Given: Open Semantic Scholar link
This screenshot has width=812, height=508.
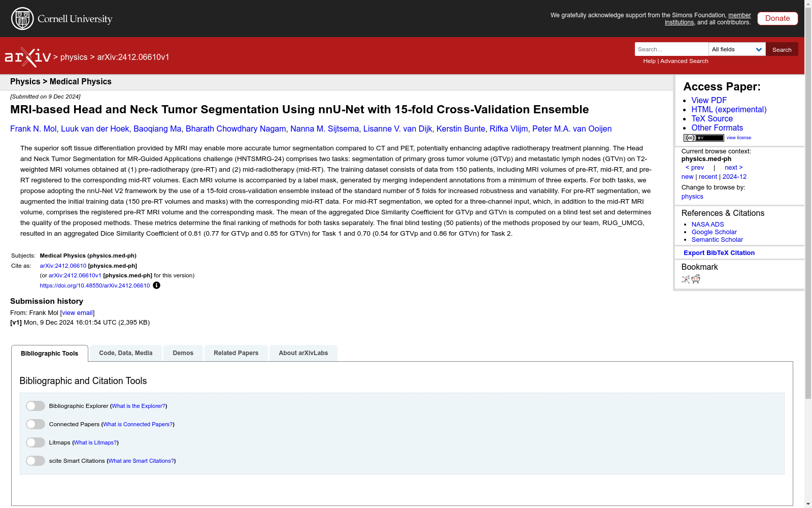Looking at the screenshot, I should coord(717,240).
